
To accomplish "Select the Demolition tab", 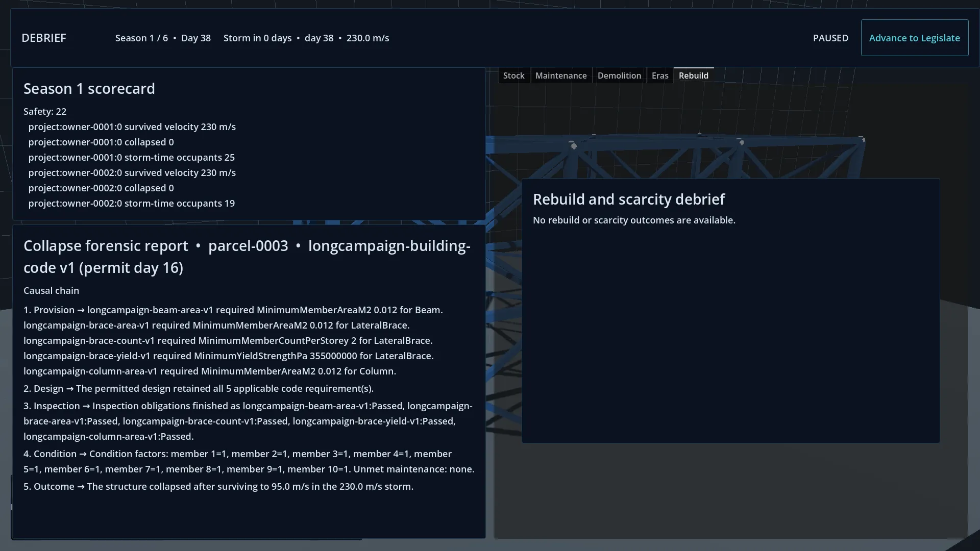I will pos(619,76).
